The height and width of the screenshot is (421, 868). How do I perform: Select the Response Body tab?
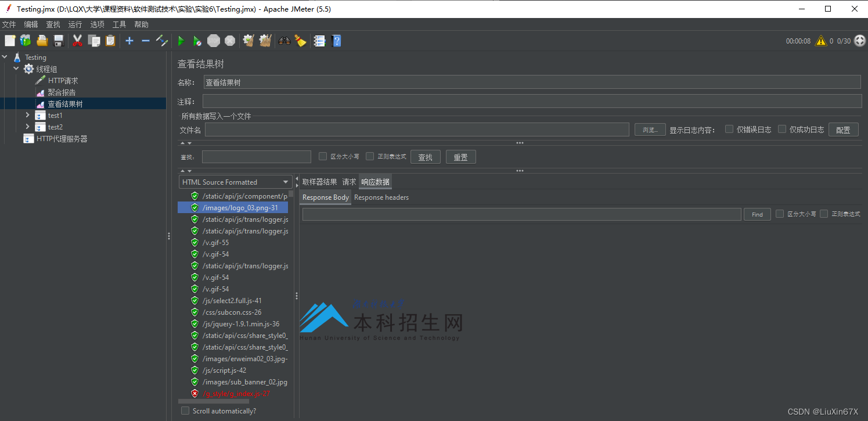tap(326, 197)
